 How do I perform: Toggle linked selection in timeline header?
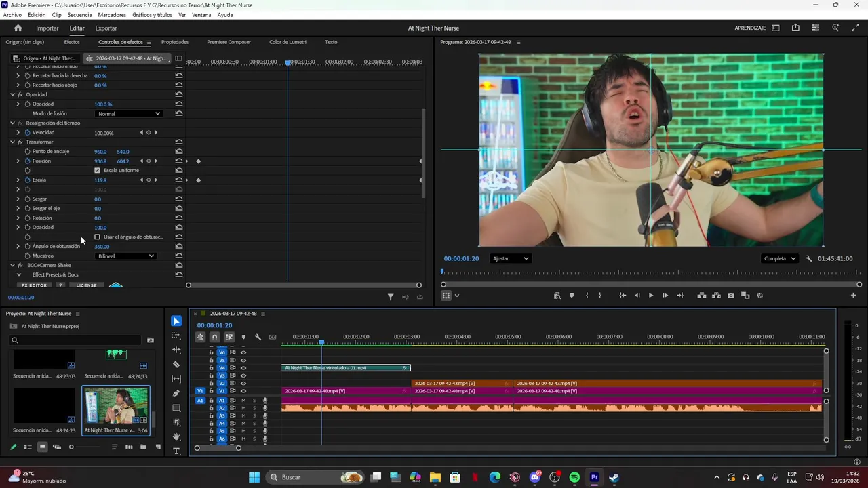point(229,337)
